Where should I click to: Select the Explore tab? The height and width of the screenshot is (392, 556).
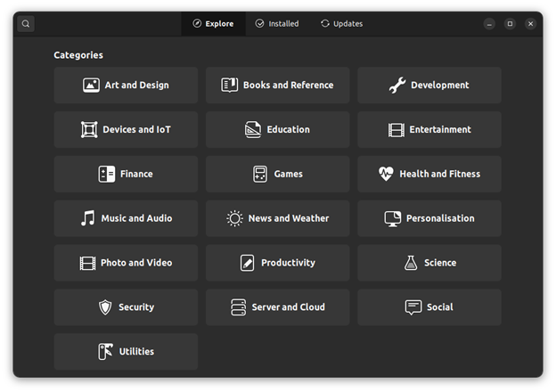pos(213,24)
